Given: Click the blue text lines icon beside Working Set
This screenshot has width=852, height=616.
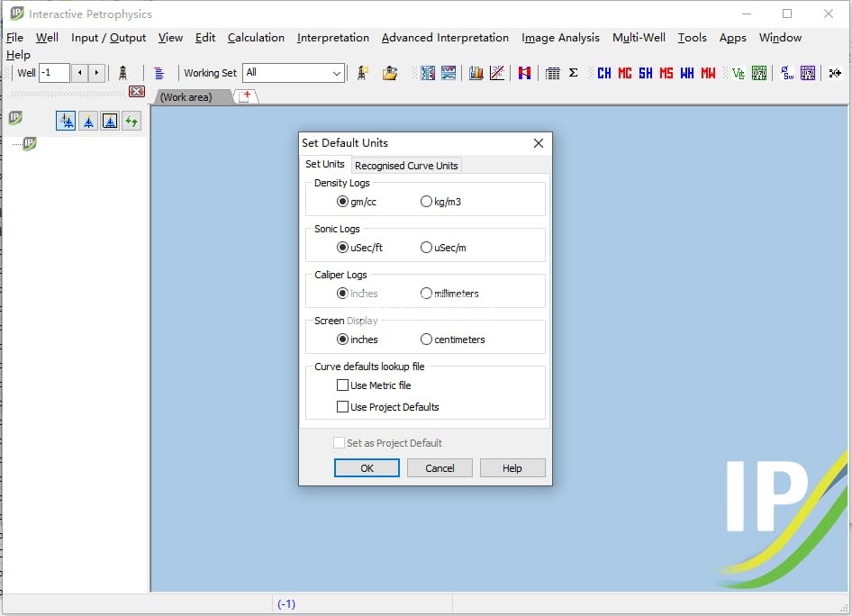Looking at the screenshot, I should coord(159,73).
